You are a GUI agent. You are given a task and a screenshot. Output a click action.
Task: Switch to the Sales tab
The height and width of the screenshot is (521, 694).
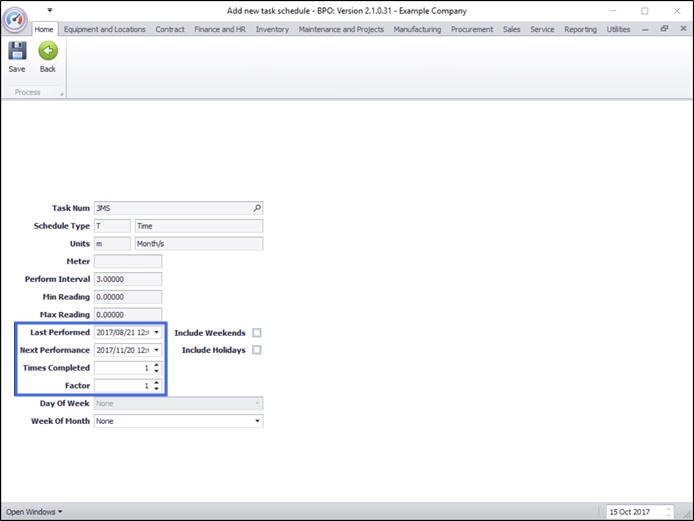pos(511,29)
